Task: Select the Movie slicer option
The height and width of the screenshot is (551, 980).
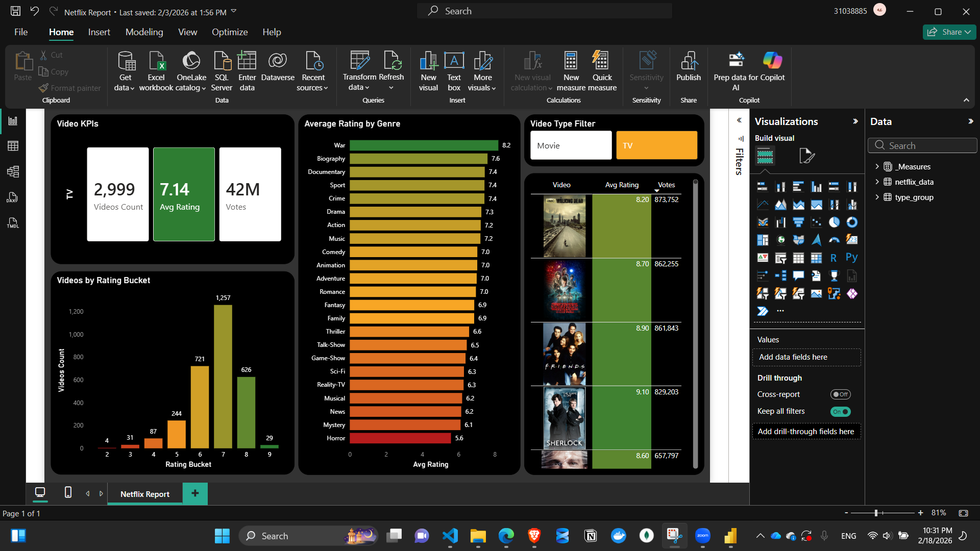Action: tap(571, 145)
